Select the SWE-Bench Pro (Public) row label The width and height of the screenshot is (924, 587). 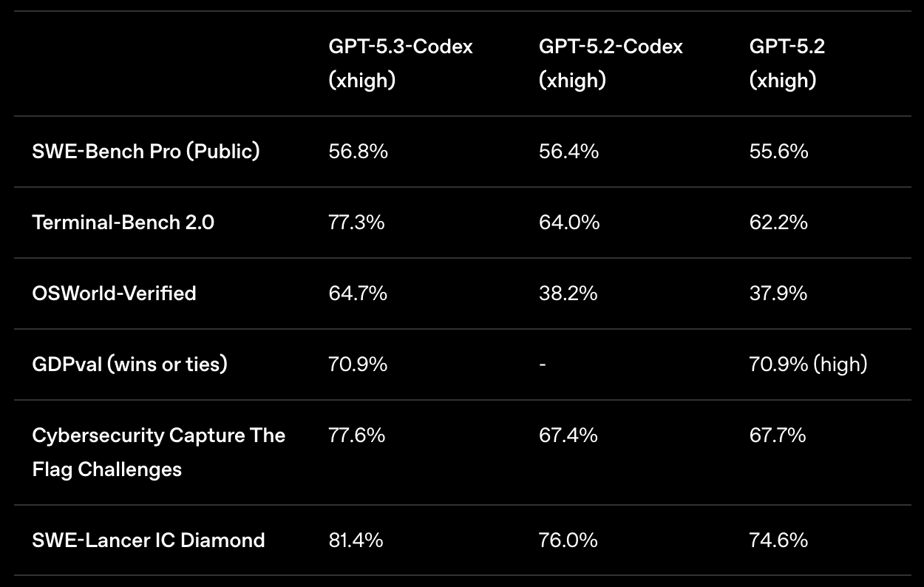pyautogui.click(x=146, y=152)
